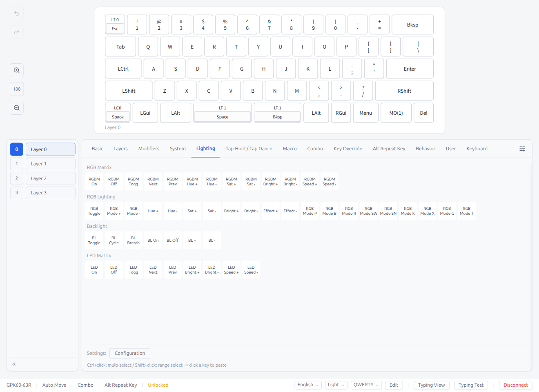Image resolution: width=539 pixels, height=392 pixels.
Task: Open the QWERTY layout dropdown
Action: 366,385
